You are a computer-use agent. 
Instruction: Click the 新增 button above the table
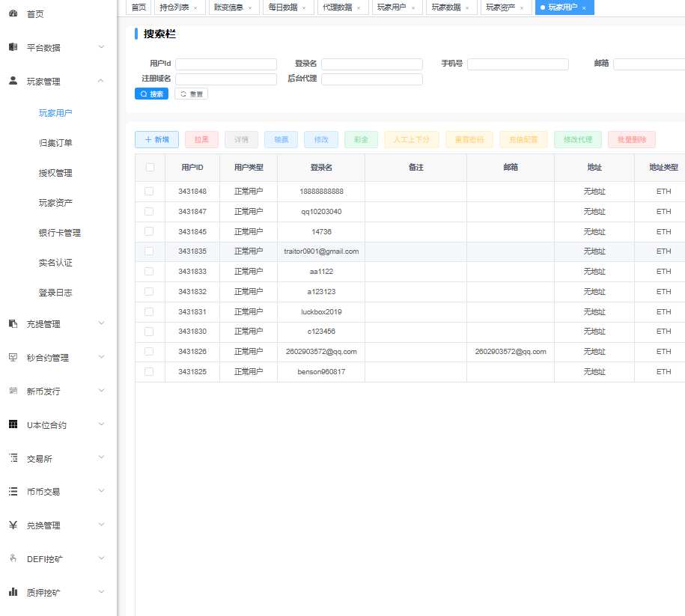pyautogui.click(x=157, y=140)
